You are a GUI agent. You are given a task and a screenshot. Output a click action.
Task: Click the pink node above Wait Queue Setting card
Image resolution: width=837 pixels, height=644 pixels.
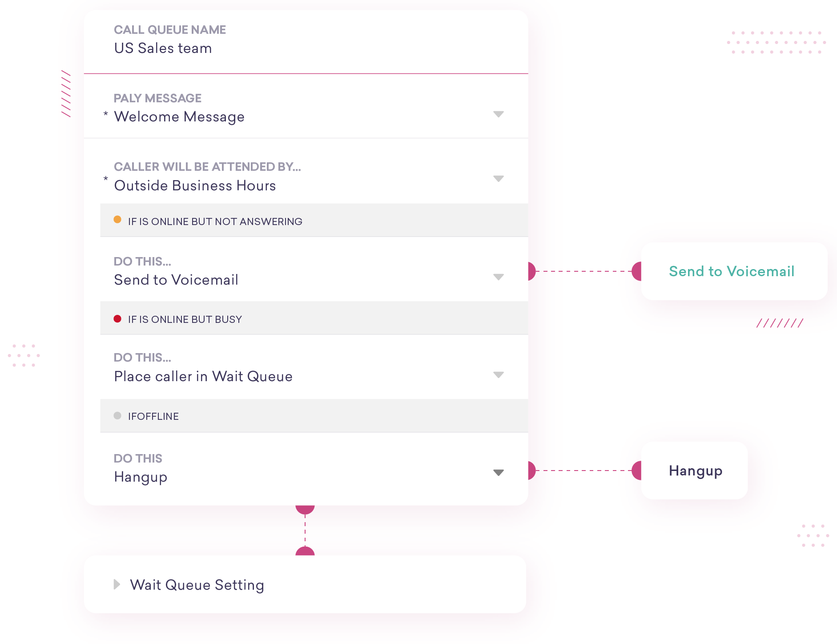point(305,551)
